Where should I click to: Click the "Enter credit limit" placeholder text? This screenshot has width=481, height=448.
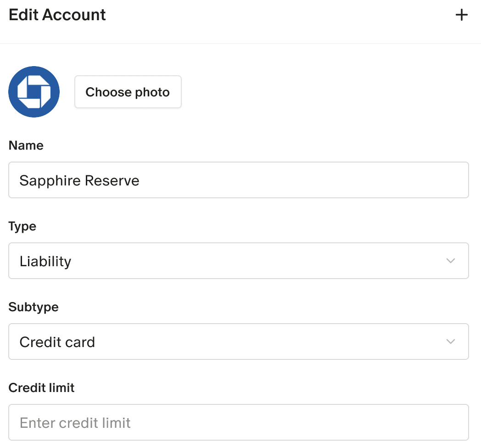tap(75, 423)
